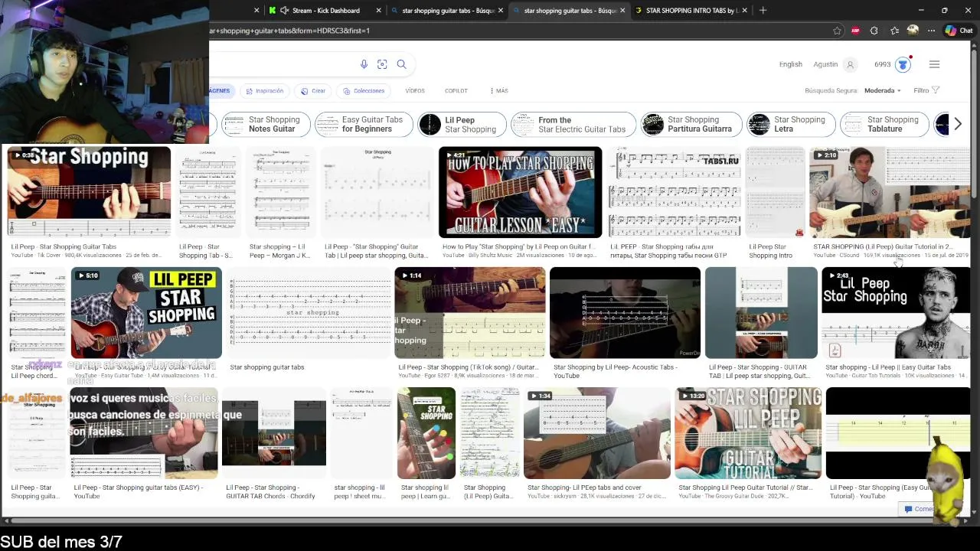This screenshot has width=980, height=551.
Task: Expand the MÁS menu
Action: coord(498,91)
